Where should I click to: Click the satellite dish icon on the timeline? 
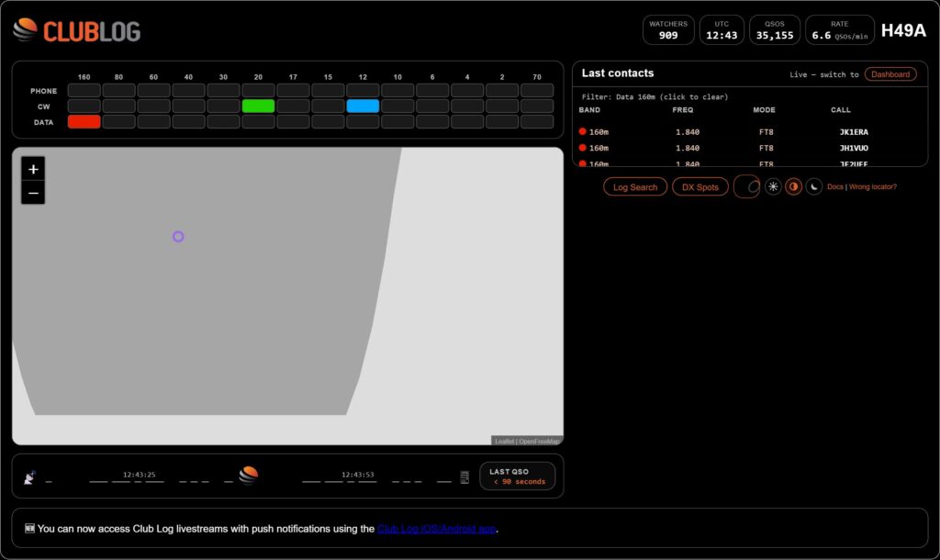29,477
